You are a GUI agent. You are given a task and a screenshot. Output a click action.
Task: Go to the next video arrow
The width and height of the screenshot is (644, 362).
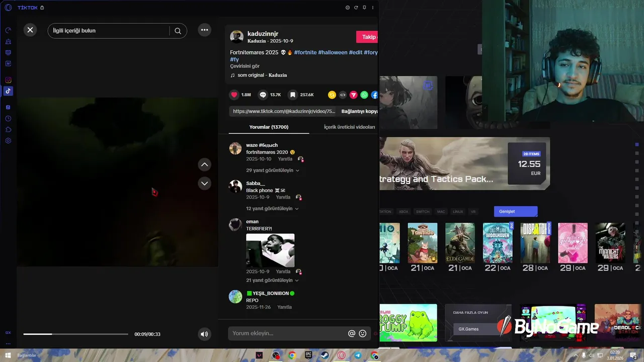pos(204,184)
